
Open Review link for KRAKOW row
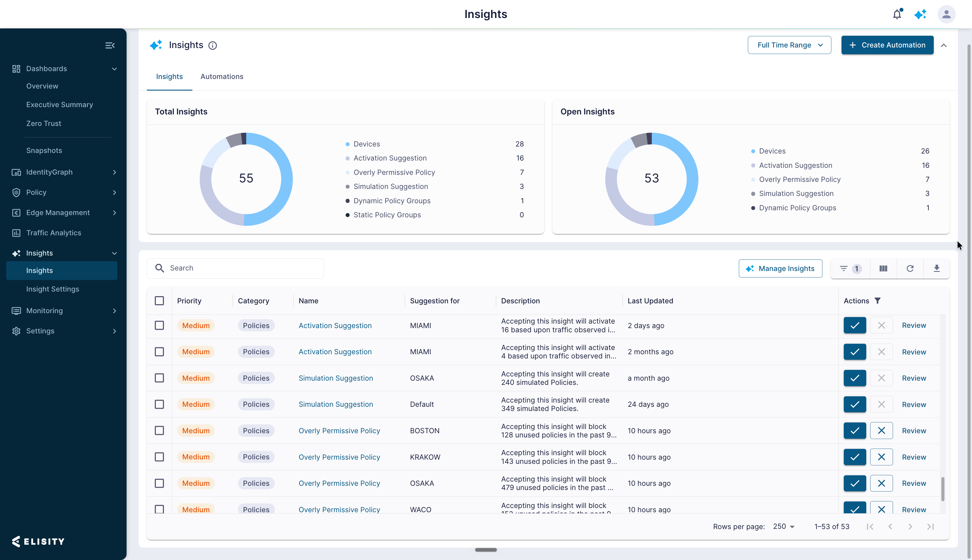(x=914, y=457)
